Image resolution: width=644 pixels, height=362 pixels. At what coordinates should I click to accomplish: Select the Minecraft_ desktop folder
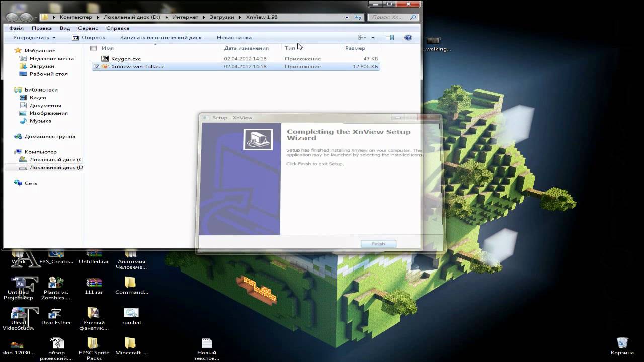click(131, 347)
